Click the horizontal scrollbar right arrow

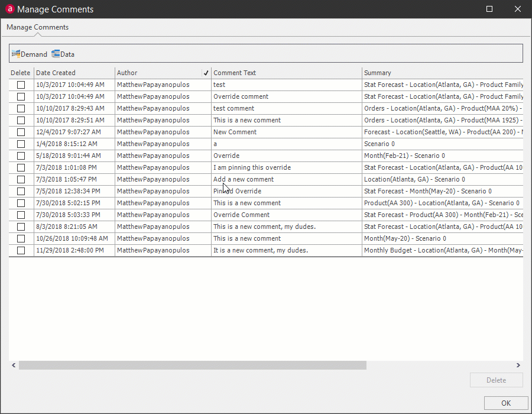pos(518,365)
